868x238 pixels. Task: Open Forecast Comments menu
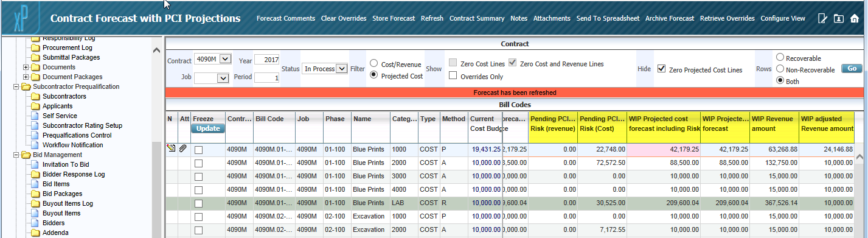click(286, 18)
